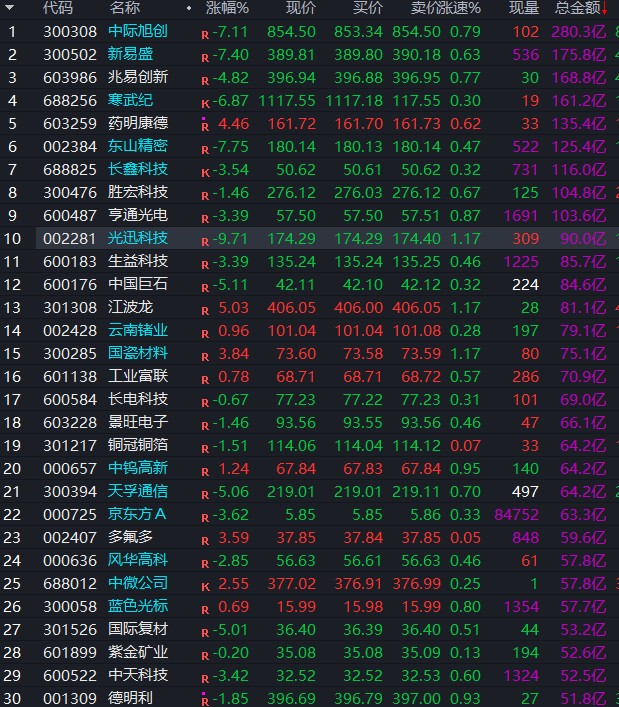Click the R marker icon on 中际旭创 row
The width and height of the screenshot is (619, 707).
205,35
